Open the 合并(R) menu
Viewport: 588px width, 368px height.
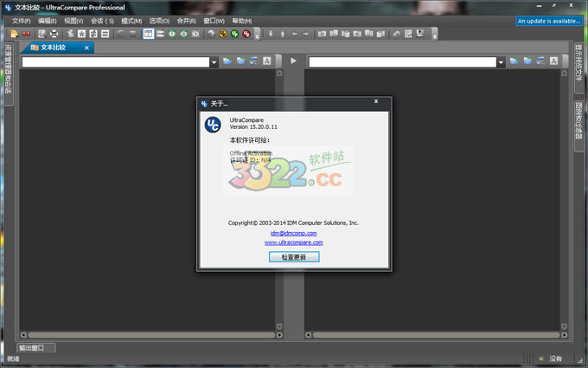click(187, 21)
